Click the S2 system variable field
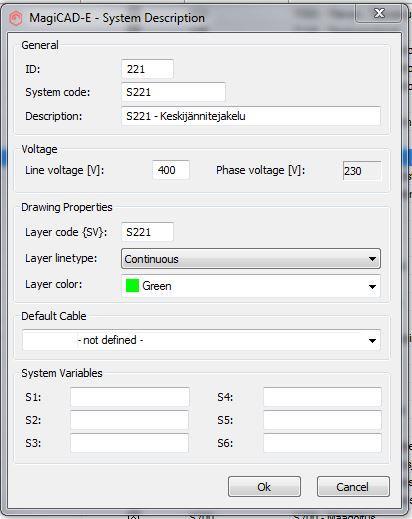The image size is (412, 519). [x=130, y=420]
